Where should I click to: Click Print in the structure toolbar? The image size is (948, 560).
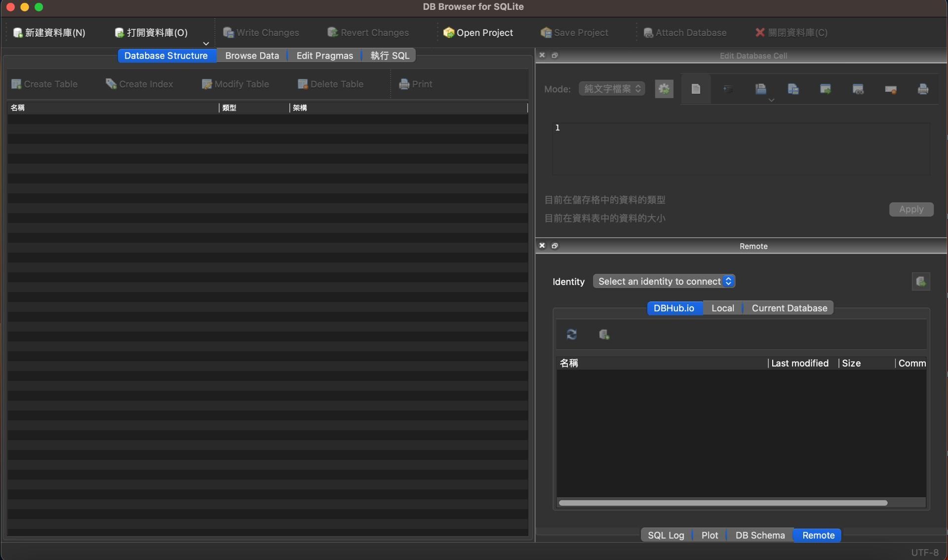click(x=415, y=84)
